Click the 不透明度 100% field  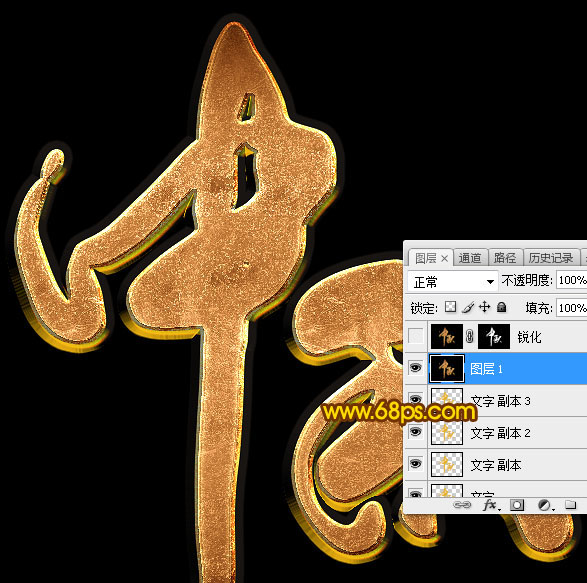tap(572, 280)
